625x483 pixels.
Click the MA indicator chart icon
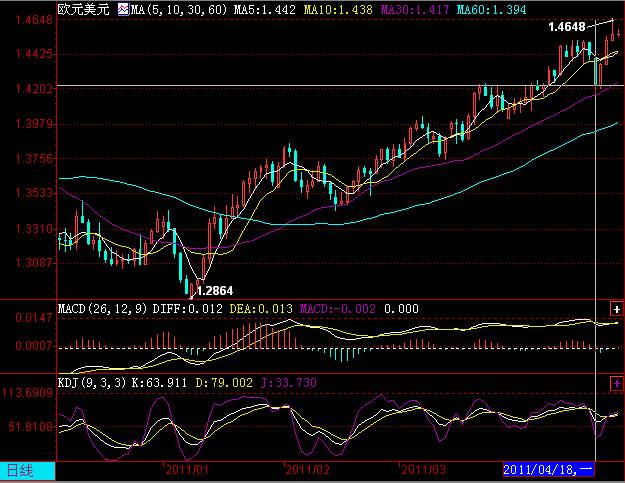[x=124, y=9]
